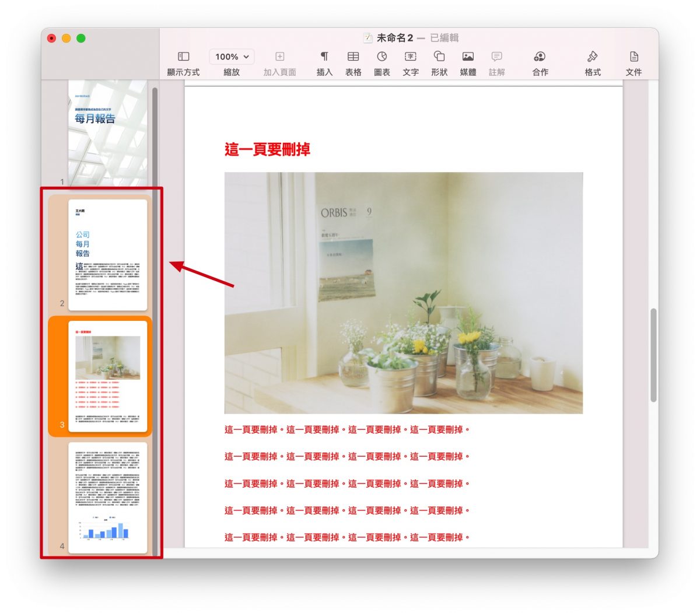The width and height of the screenshot is (700, 613).
Task: Select the ORBIS room photo in document
Action: (404, 293)
